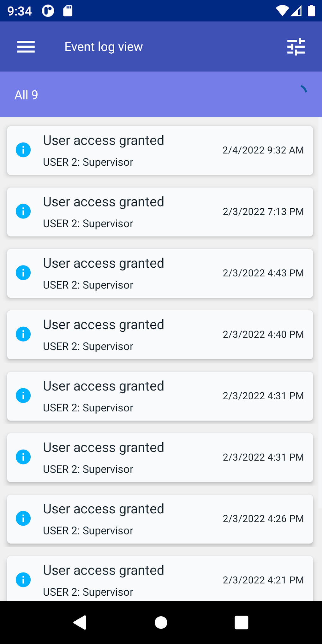The width and height of the screenshot is (322, 644).
Task: Open the hamburger navigation menu
Action: [26, 47]
